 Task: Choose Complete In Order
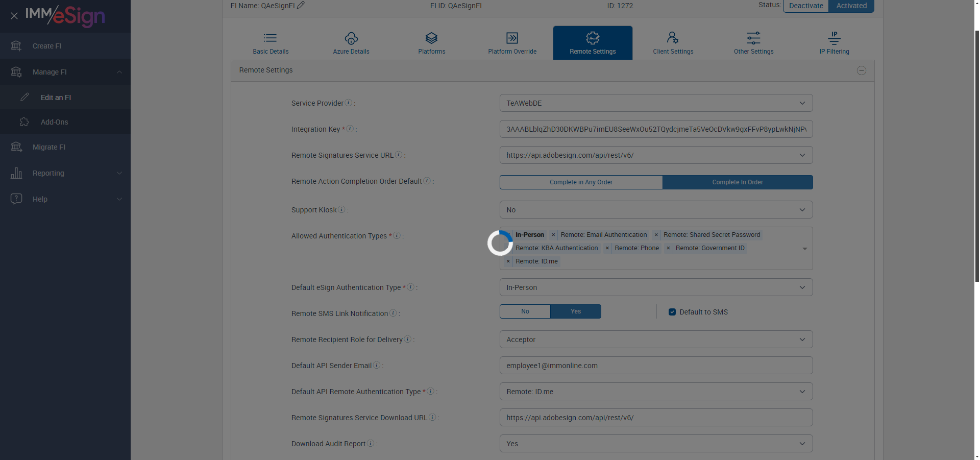[x=738, y=182]
